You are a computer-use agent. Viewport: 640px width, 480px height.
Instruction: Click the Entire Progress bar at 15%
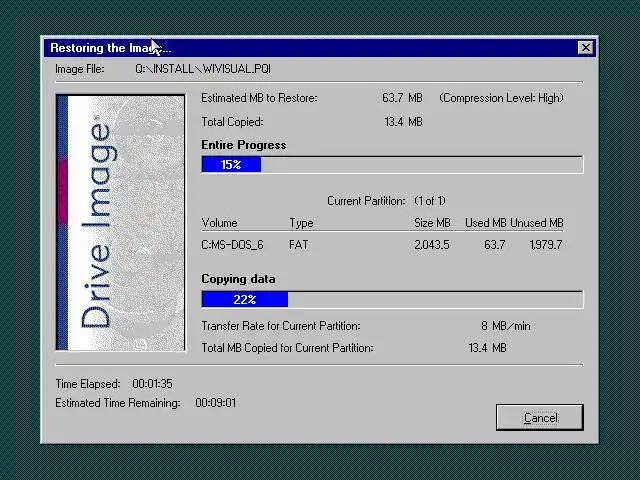[392, 164]
